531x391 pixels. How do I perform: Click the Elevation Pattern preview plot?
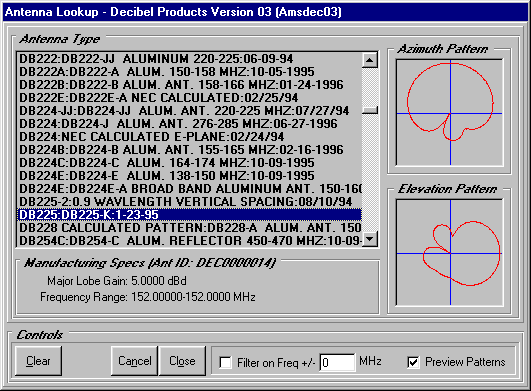[450, 253]
